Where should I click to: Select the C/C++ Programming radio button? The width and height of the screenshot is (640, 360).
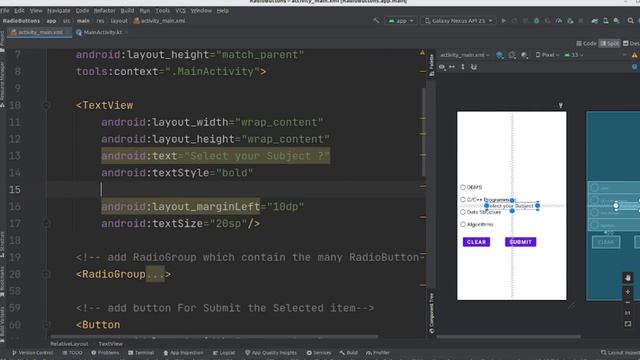[x=463, y=200]
